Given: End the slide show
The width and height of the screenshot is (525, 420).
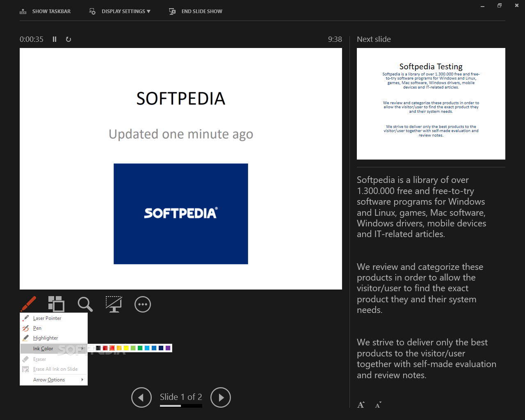Looking at the screenshot, I should (x=196, y=11).
